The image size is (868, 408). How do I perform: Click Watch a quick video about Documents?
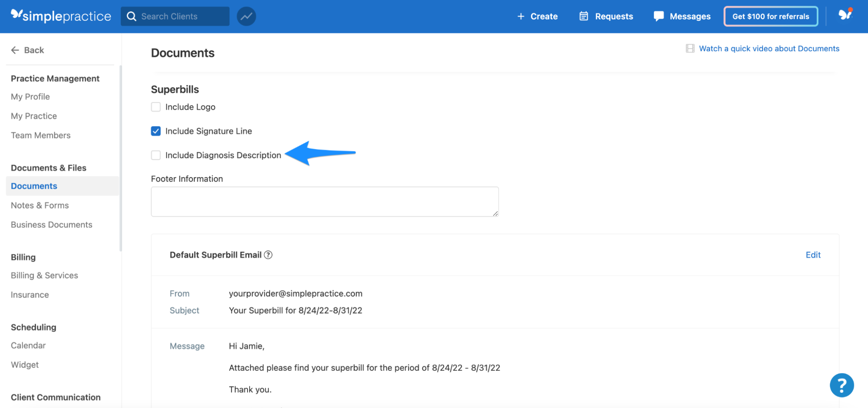(769, 48)
